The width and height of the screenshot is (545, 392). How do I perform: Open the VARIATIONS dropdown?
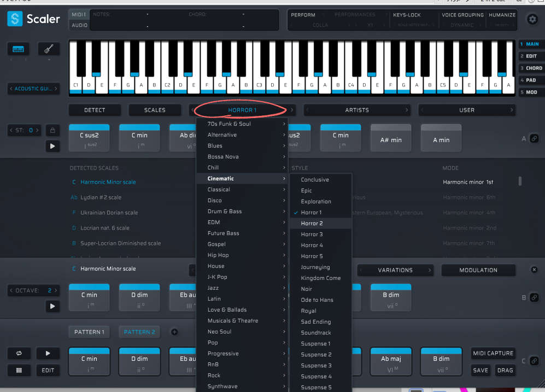(395, 270)
